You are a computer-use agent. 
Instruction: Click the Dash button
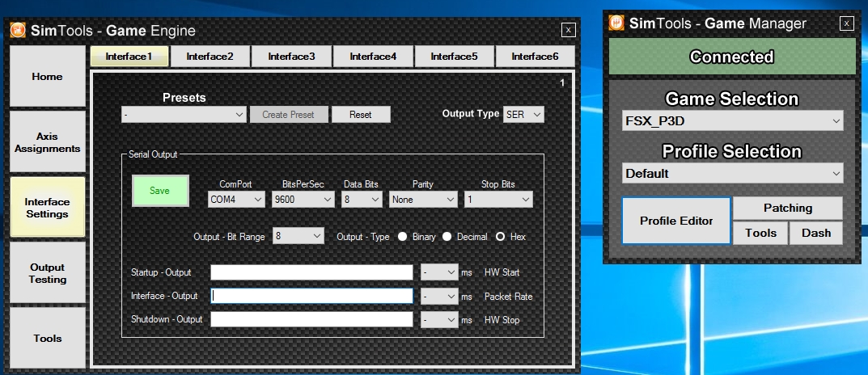coord(816,233)
